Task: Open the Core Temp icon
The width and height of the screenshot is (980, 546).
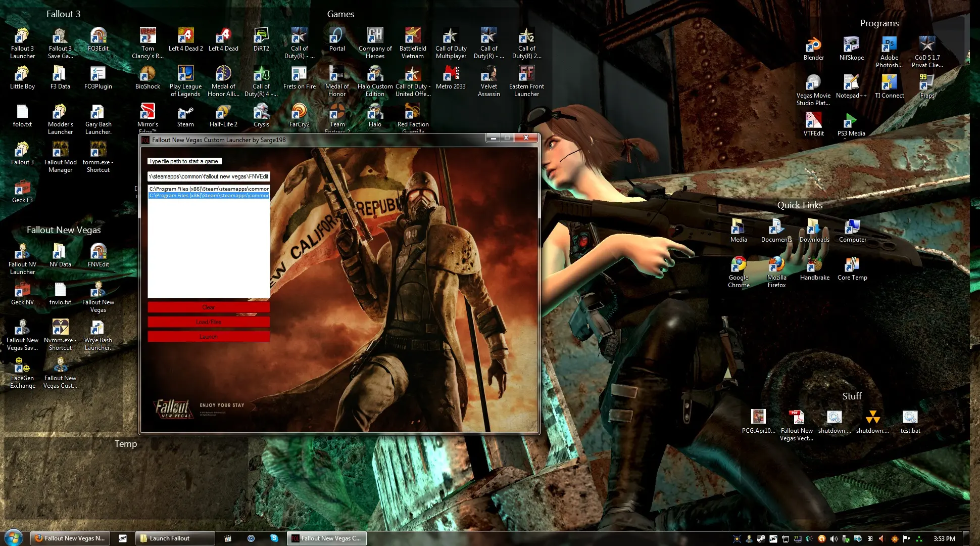Action: point(852,268)
